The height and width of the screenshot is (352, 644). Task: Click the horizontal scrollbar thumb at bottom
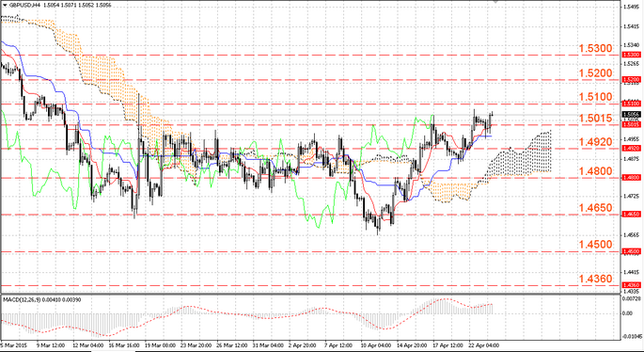click(x=113, y=351)
